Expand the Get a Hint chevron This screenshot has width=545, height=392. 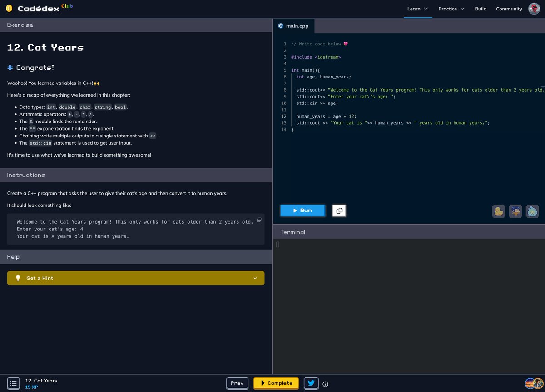(x=255, y=278)
